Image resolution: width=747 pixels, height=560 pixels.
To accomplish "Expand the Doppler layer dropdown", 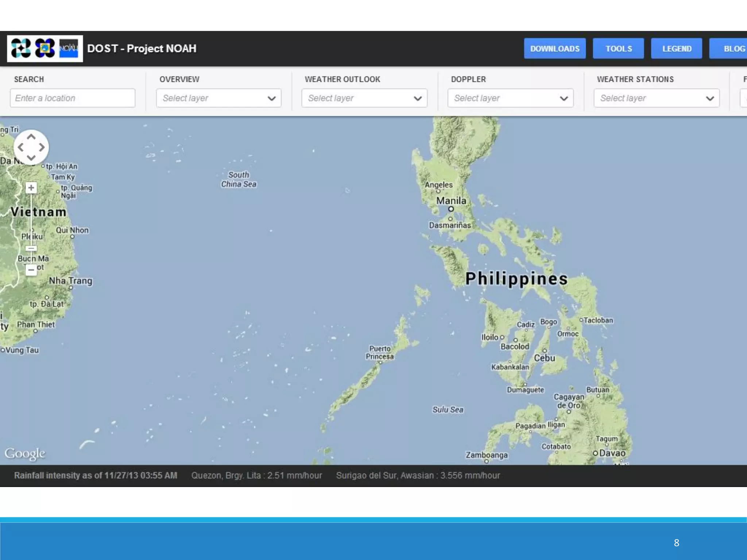I will (x=510, y=98).
